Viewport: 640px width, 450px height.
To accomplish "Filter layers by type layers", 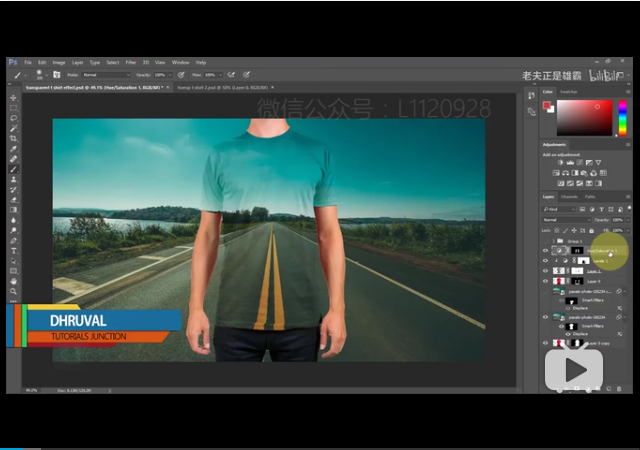I will (x=601, y=209).
